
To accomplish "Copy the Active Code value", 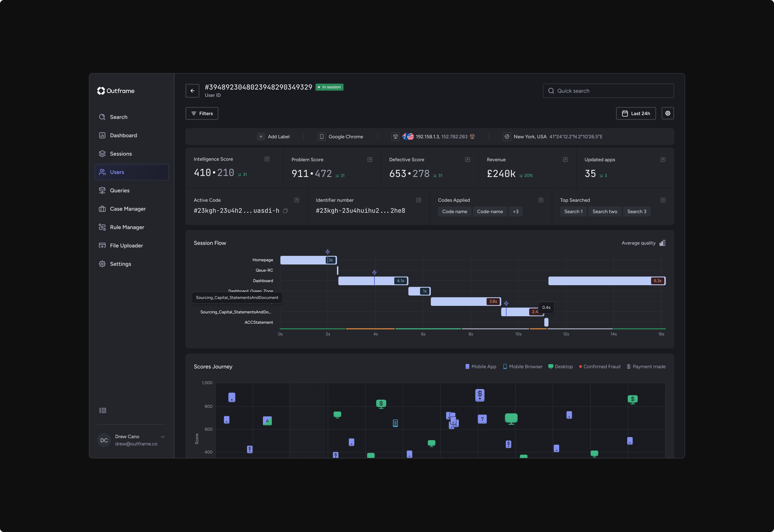I will [286, 211].
